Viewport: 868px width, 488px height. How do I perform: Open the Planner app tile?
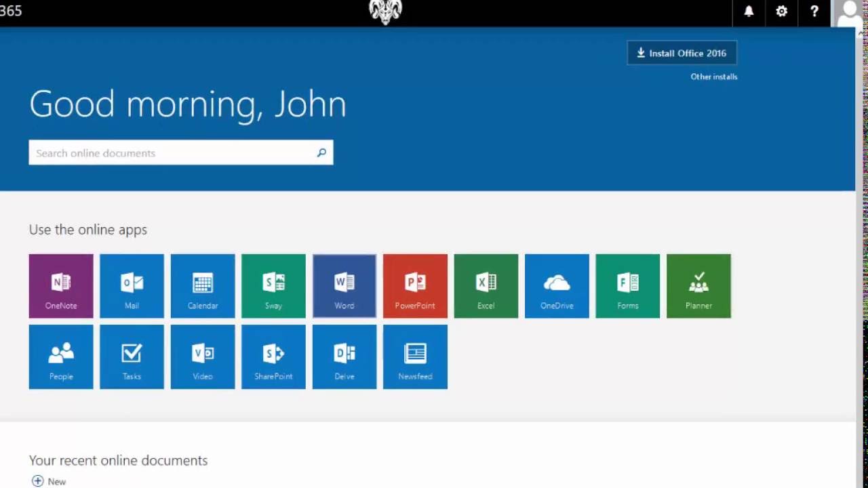[x=698, y=286]
